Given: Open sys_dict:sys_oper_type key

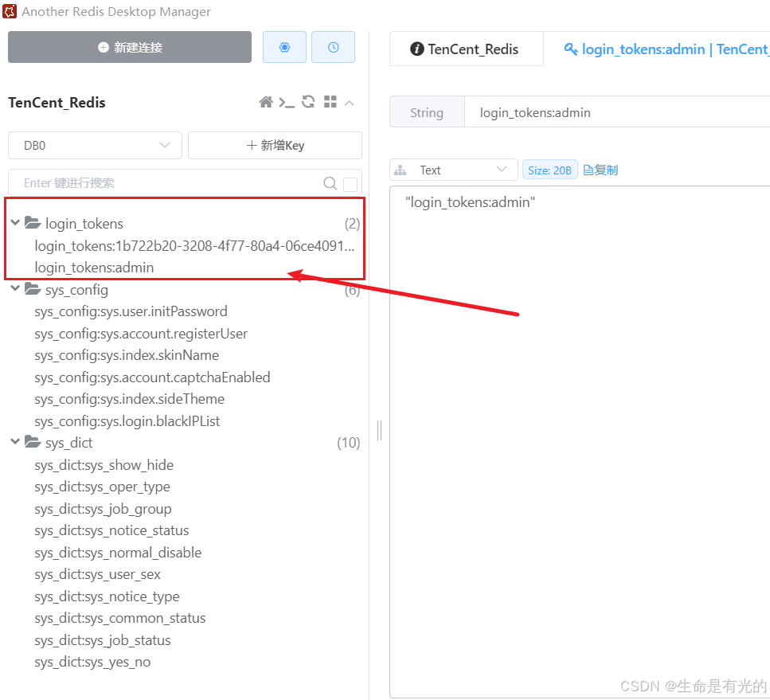Looking at the screenshot, I should pyautogui.click(x=102, y=487).
